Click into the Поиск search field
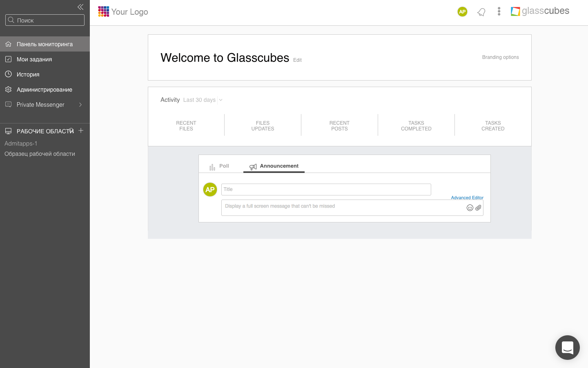The image size is (588, 368). [x=45, y=20]
